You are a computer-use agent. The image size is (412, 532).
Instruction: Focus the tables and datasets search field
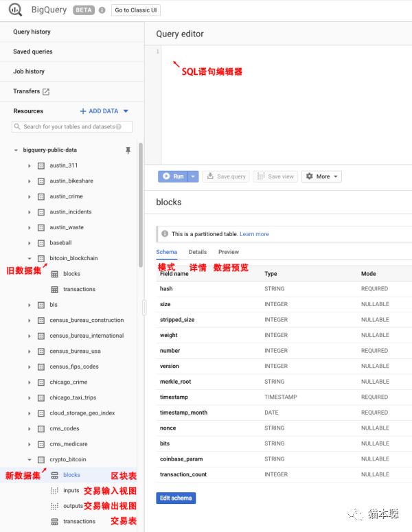coord(72,126)
